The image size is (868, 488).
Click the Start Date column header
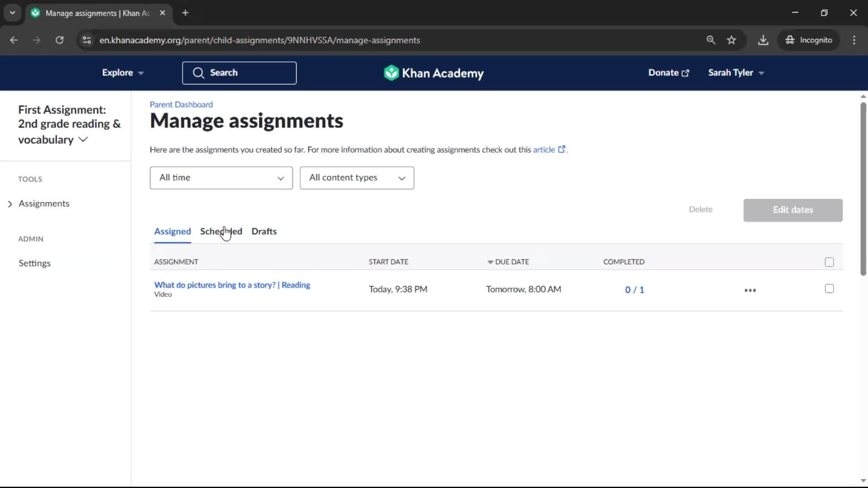tap(388, 262)
